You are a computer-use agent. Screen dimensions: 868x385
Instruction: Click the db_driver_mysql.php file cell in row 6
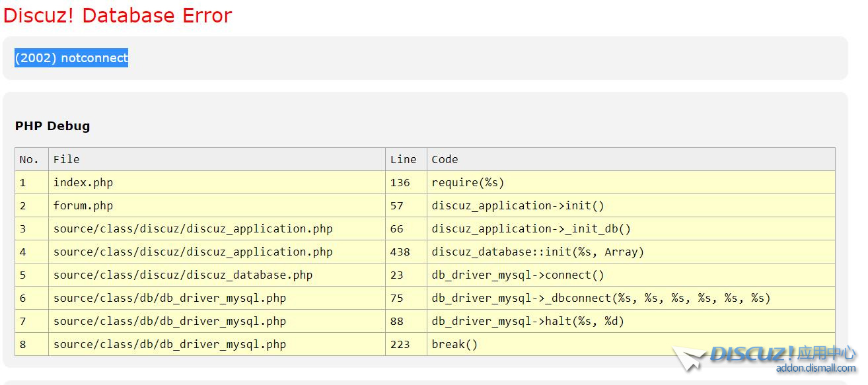(x=217, y=298)
